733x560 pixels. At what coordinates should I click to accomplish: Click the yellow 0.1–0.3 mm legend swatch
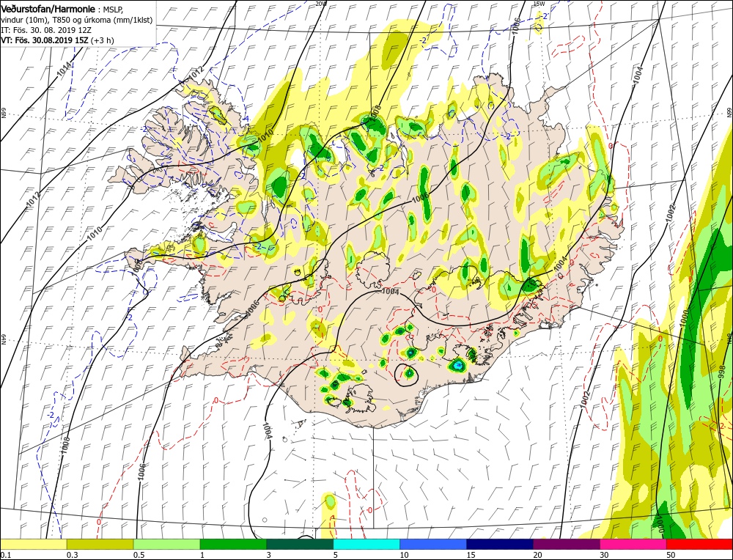tap(34, 544)
